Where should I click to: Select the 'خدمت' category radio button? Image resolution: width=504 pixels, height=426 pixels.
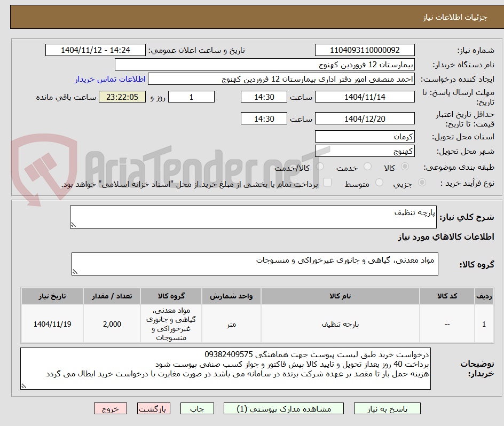click(367, 167)
